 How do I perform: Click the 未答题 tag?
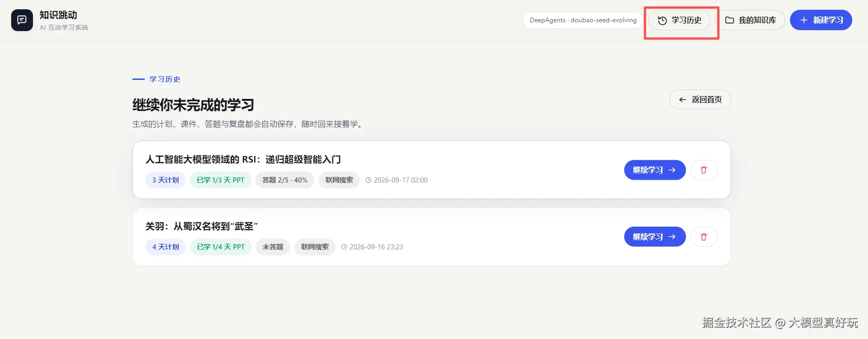coord(273,247)
